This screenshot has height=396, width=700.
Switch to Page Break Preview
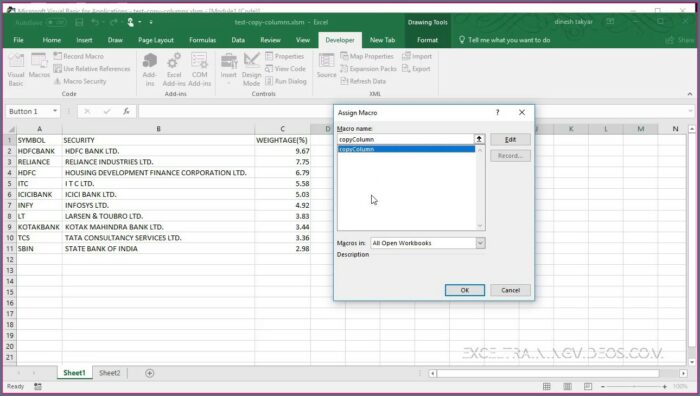click(588, 387)
